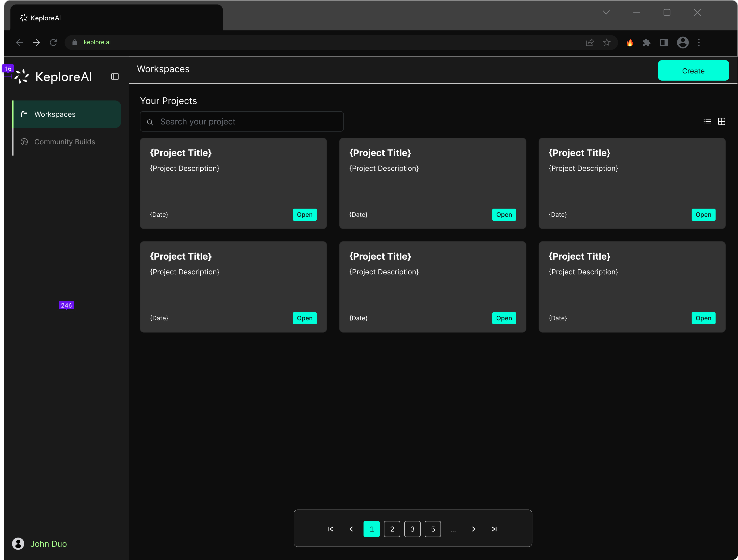Image resolution: width=738 pixels, height=560 pixels.
Task: Collapse the sidebar using the panel icon
Action: point(115,77)
